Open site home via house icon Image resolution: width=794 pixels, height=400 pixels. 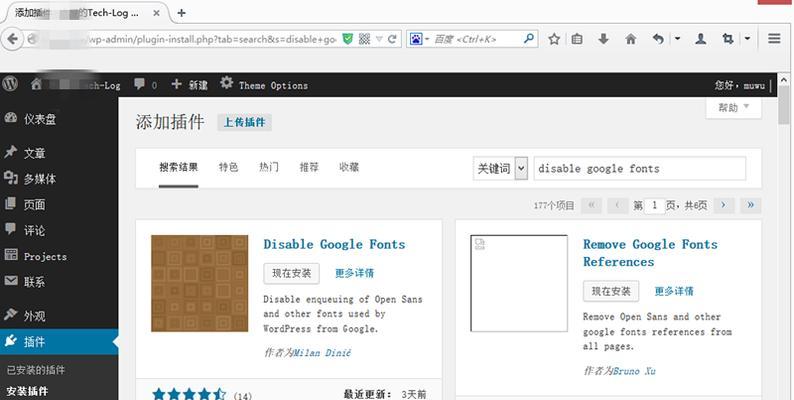click(36, 85)
